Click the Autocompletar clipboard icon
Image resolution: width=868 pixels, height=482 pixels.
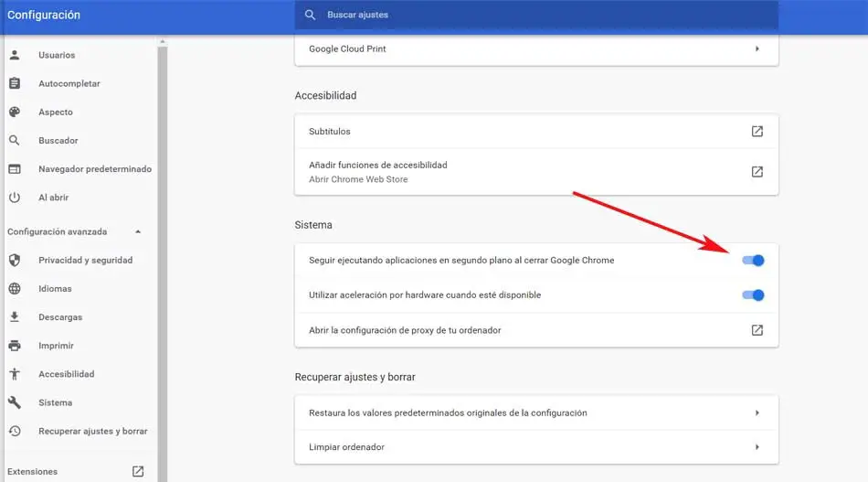(15, 83)
